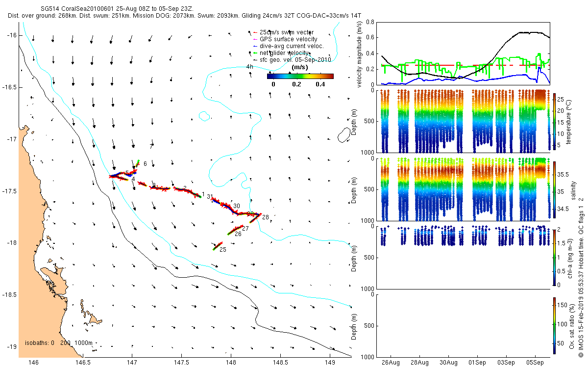The image size is (588, 368).
Task: Click the oxygen saturation ratio colorbar
Action: [554, 326]
